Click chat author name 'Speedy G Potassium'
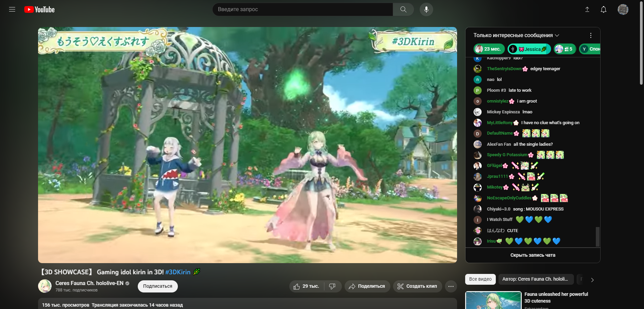This screenshot has width=644, height=309. click(x=507, y=155)
